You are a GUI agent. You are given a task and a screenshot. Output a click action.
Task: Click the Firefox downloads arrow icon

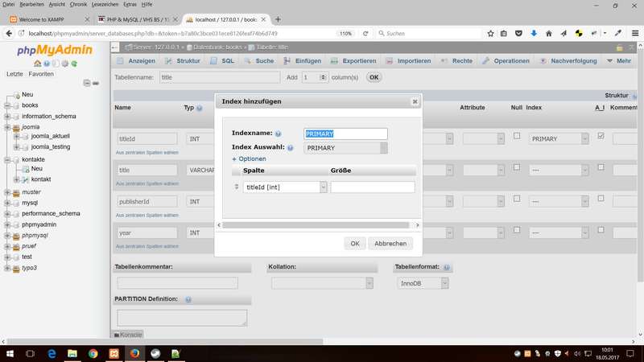click(534, 34)
